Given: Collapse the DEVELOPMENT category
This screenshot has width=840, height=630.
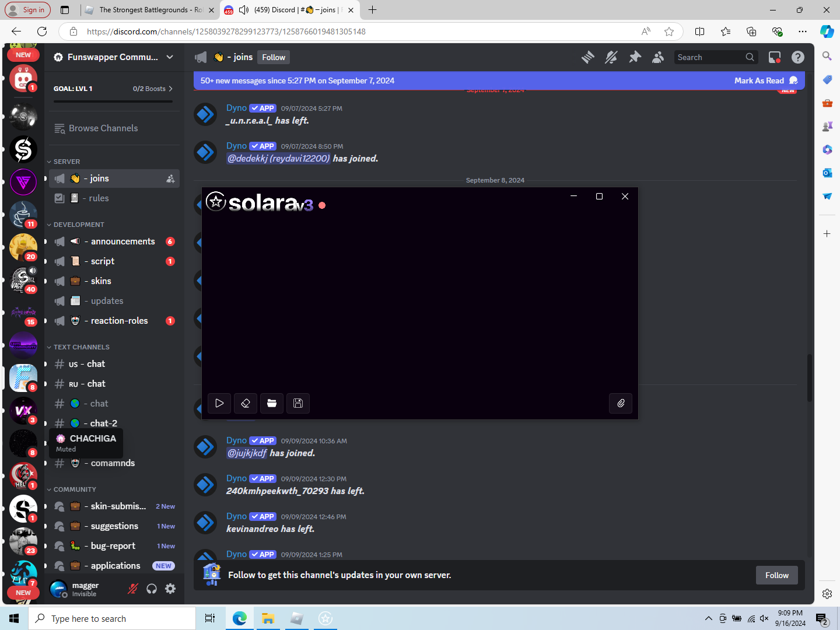Looking at the screenshot, I should click(75, 225).
